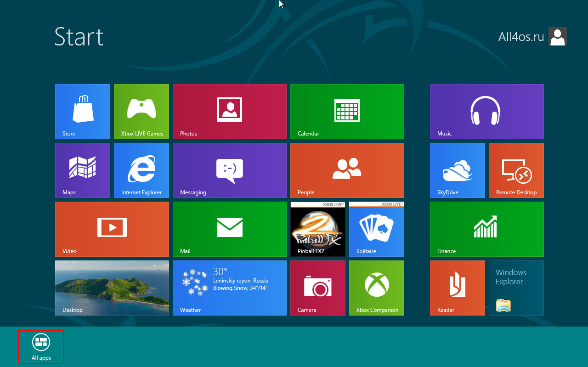Launch the Xbox LIVE Games tile
The height and width of the screenshot is (367, 588).
(x=141, y=112)
